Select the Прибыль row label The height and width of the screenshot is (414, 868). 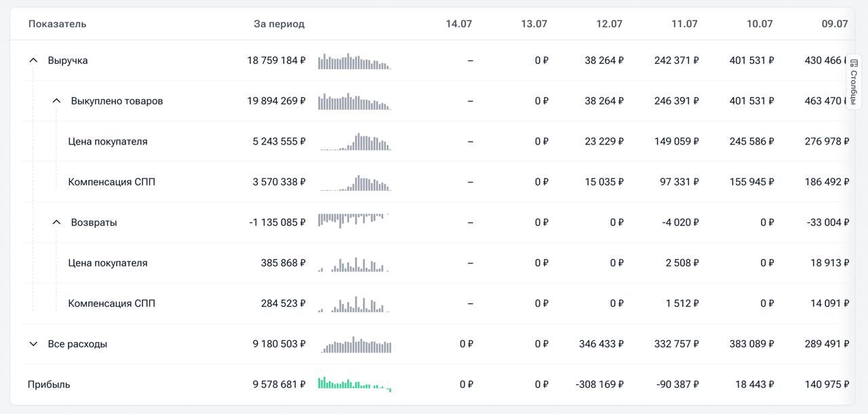49,385
